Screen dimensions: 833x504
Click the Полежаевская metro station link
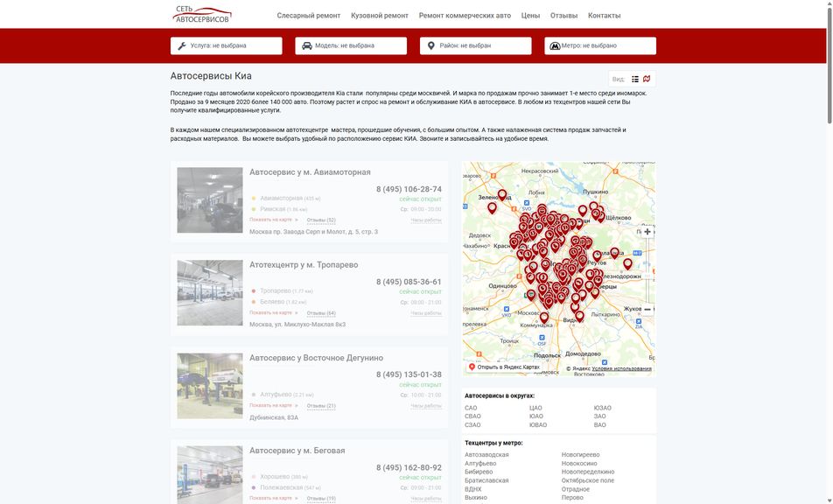coord(282,487)
